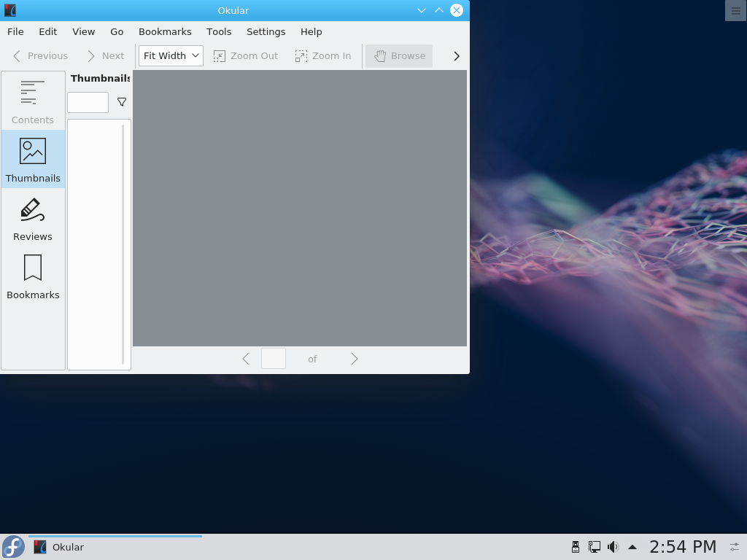This screenshot has height=560, width=747.
Task: Toggle the Browse hand tool
Action: coord(399,56)
